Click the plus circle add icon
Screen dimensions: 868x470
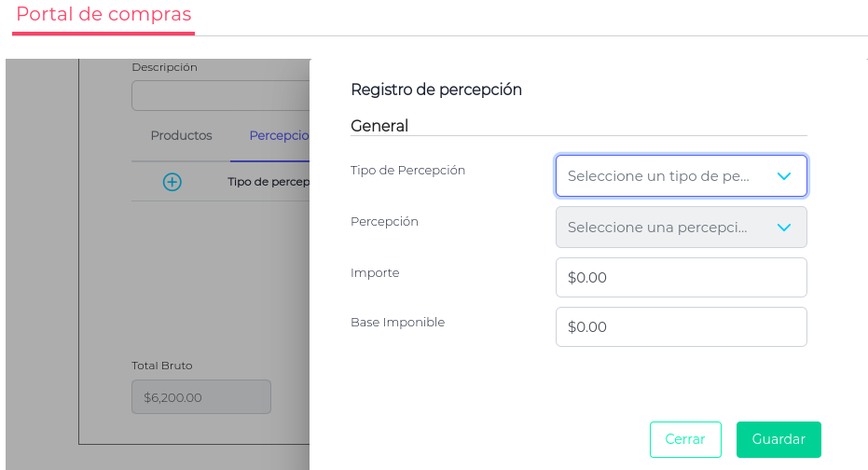point(172,182)
